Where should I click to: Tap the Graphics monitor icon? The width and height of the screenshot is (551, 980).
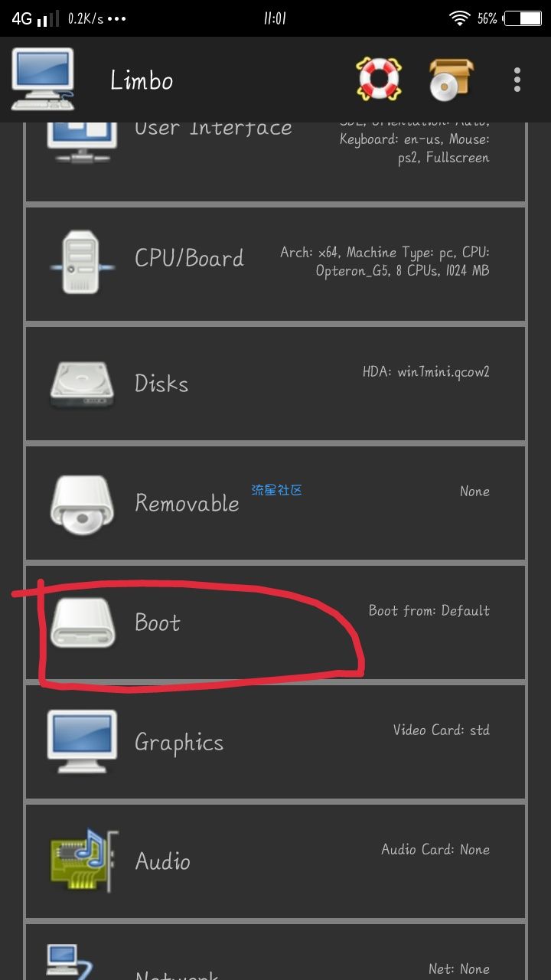click(x=82, y=742)
